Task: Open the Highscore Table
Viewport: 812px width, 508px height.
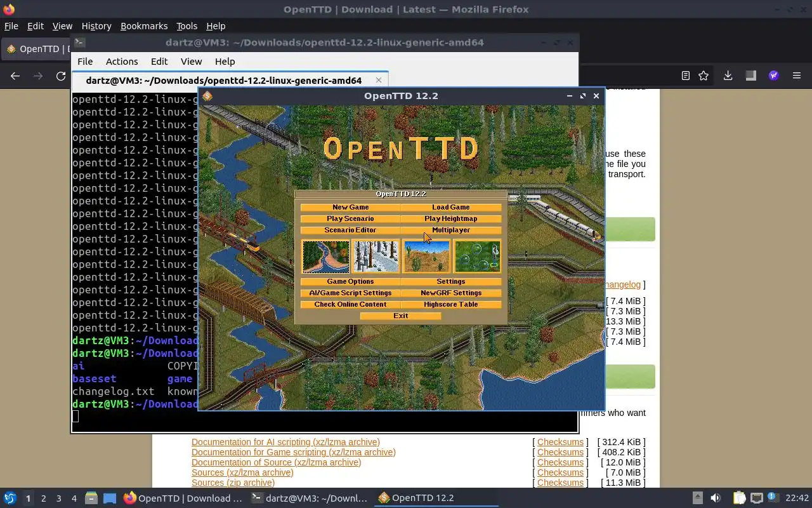Action: [451, 304]
